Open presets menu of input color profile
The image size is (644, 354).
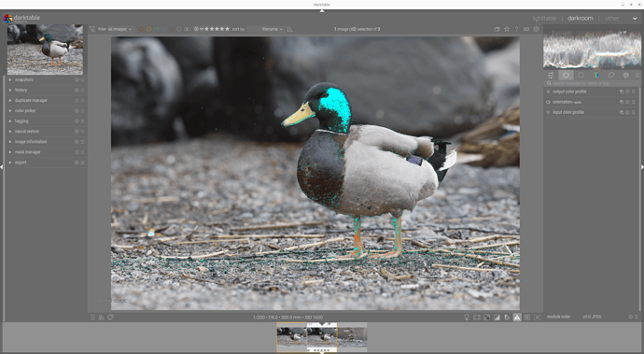click(634, 112)
